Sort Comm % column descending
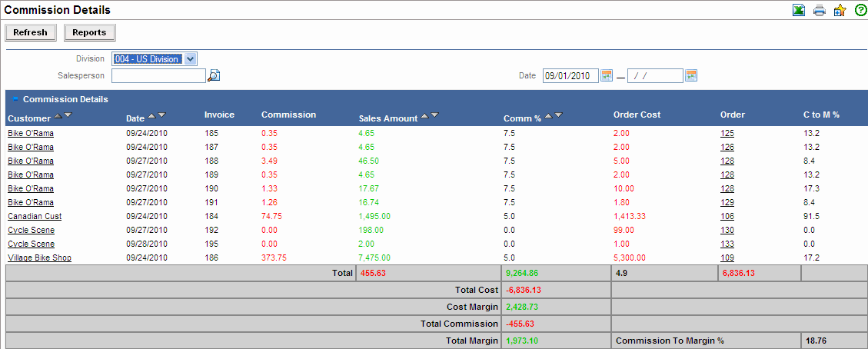868x349 pixels. (x=558, y=115)
